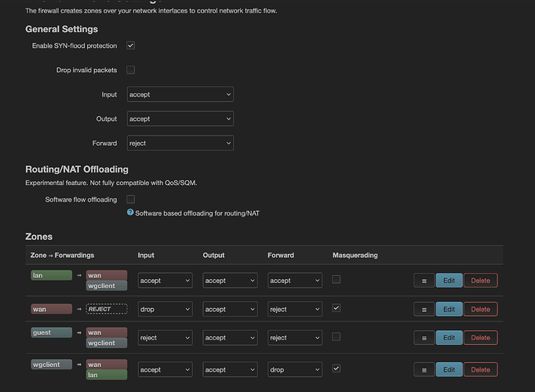Click the drag handle icon in the wgclient row

[424, 369]
